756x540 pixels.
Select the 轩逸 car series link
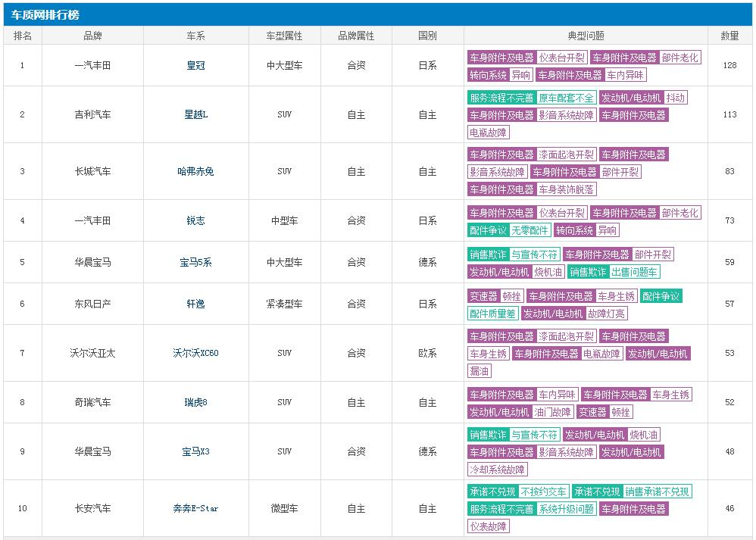coord(195,304)
